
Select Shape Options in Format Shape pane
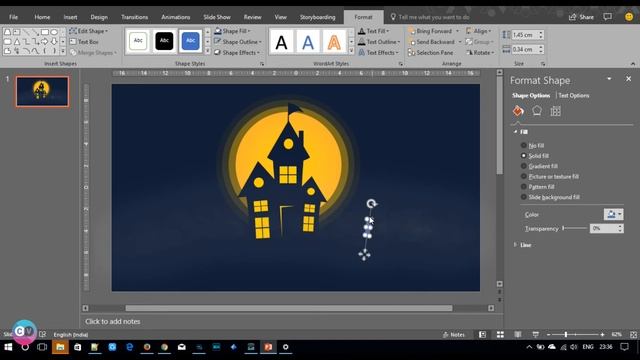tap(531, 96)
